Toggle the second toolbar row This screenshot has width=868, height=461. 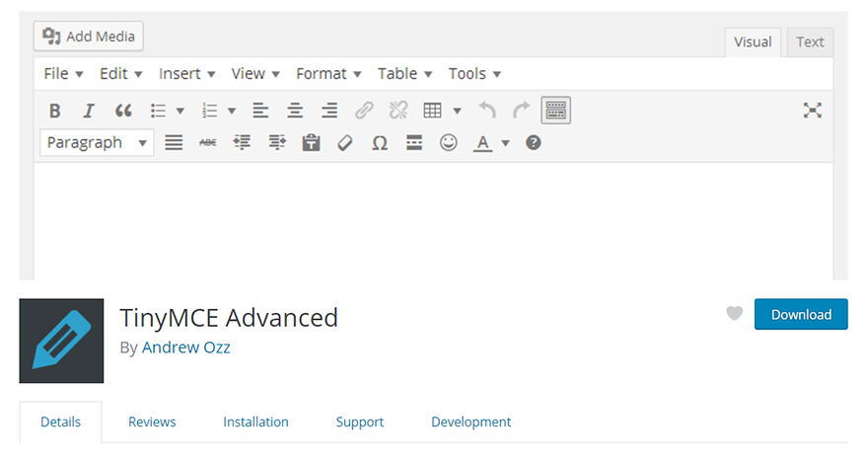[x=556, y=111]
